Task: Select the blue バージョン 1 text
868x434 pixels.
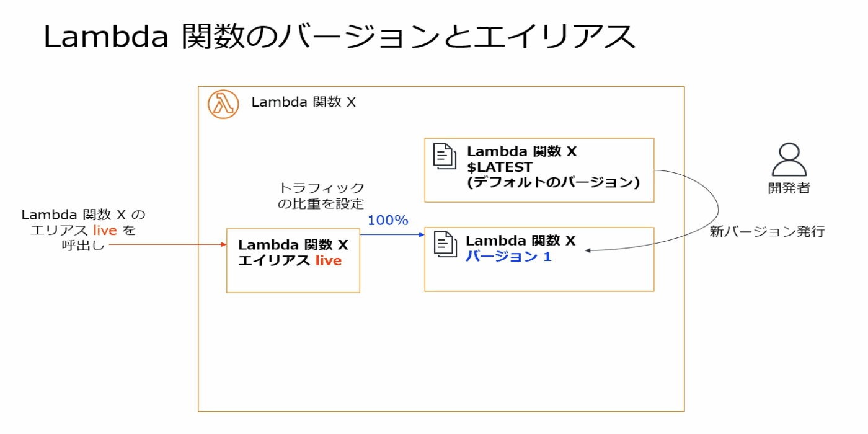Action: pyautogui.click(x=508, y=256)
